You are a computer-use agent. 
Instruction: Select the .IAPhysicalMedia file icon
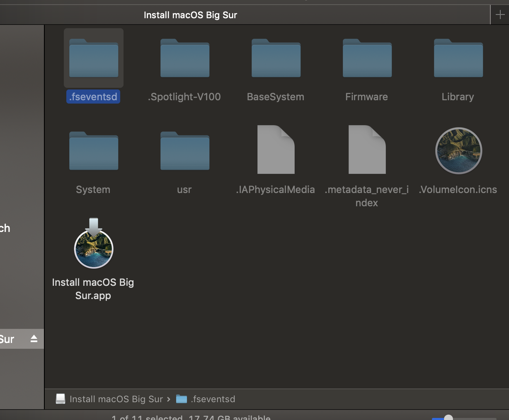click(x=276, y=150)
